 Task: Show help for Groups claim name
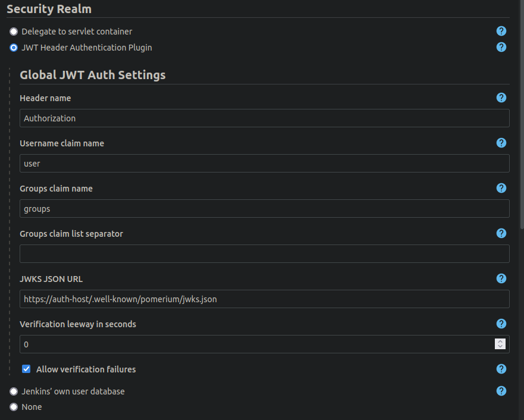coord(501,188)
